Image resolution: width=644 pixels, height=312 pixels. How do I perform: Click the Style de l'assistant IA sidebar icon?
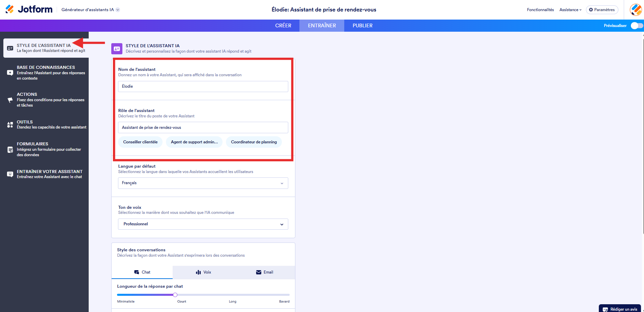(x=10, y=48)
